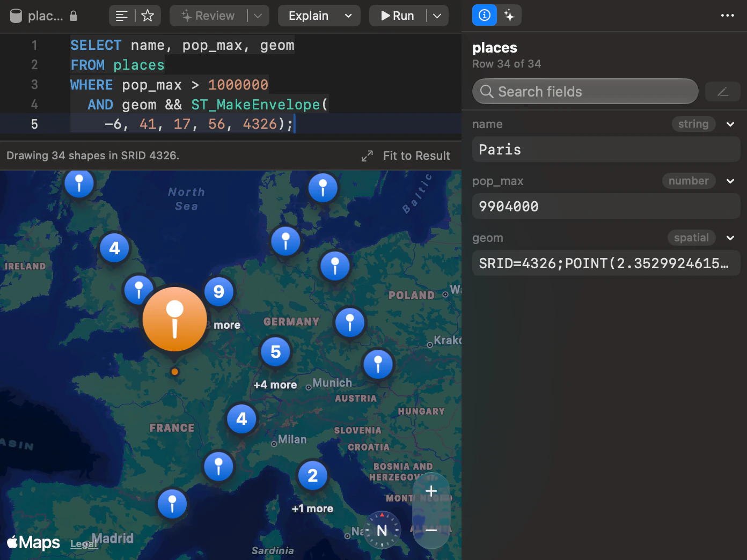This screenshot has height=560, width=747.
Task: Click the Review button
Action: [x=208, y=16]
